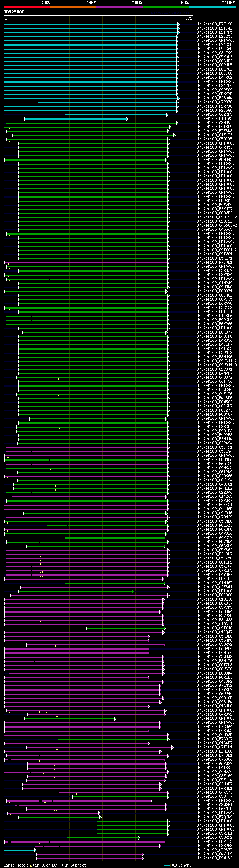
Task: Click hit label UniRef100_A7PB78
Action: click(214, 102)
